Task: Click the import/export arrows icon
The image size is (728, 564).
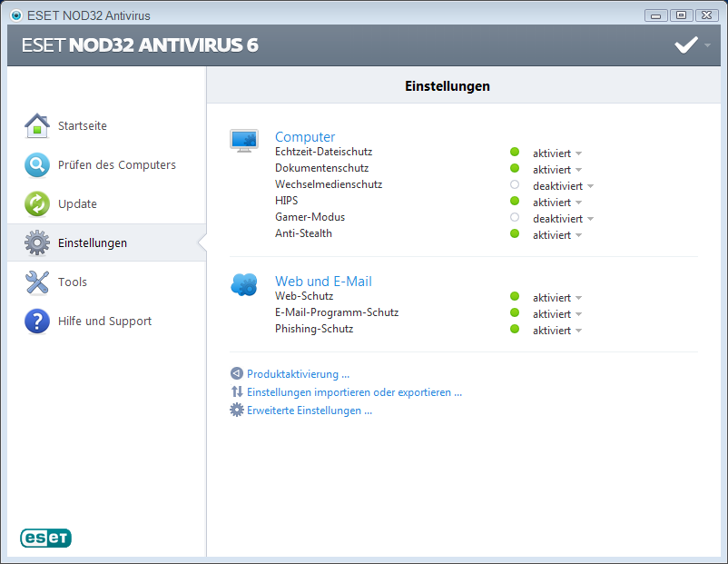Action: click(237, 391)
